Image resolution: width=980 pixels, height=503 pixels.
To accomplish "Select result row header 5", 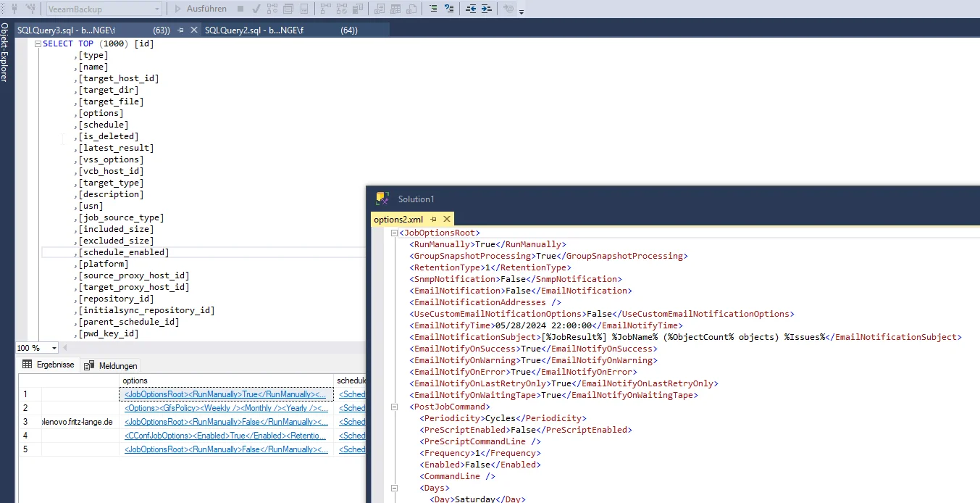I will 30,449.
